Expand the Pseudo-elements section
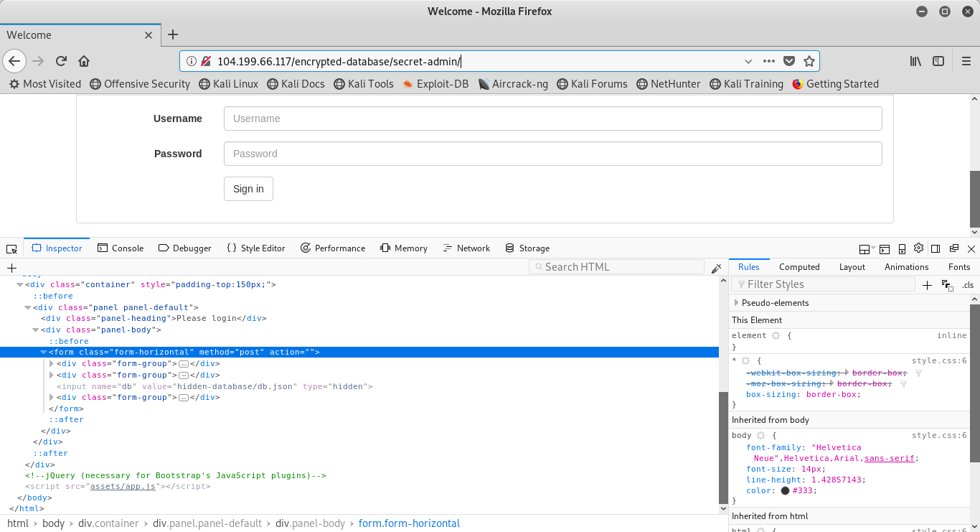The width and height of the screenshot is (980, 532). [x=736, y=303]
